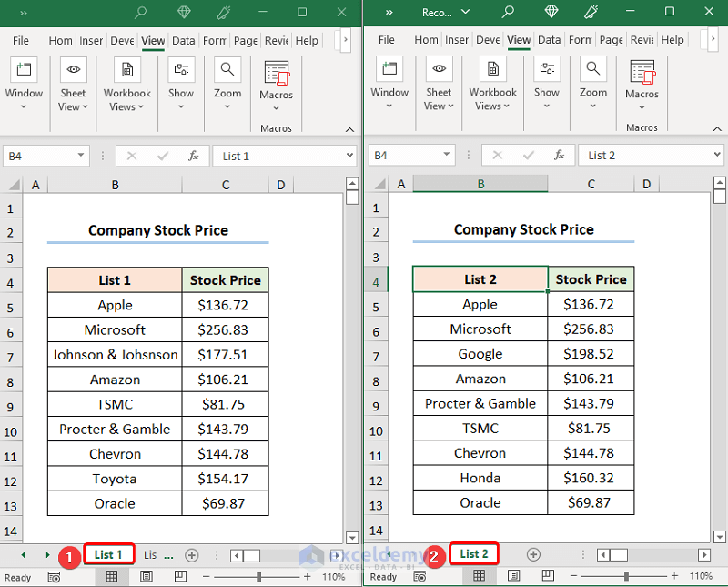Select the List 1 sheet tab

108,554
